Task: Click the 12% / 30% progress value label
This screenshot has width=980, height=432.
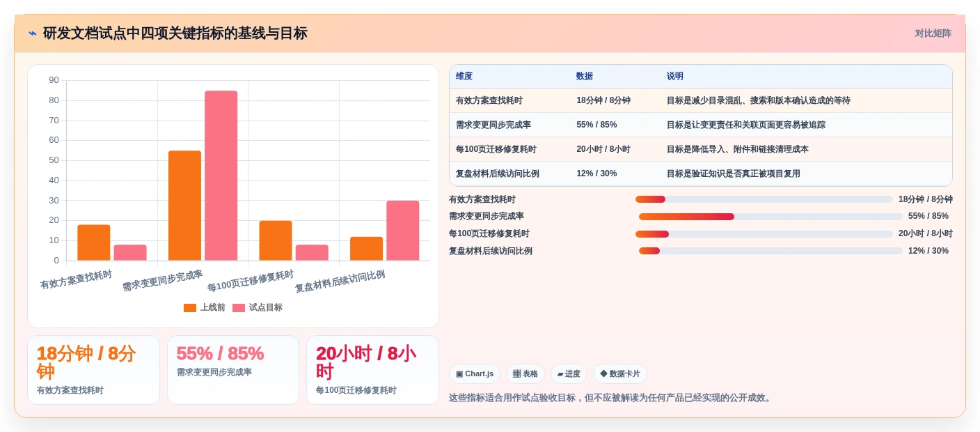Action: (x=928, y=251)
